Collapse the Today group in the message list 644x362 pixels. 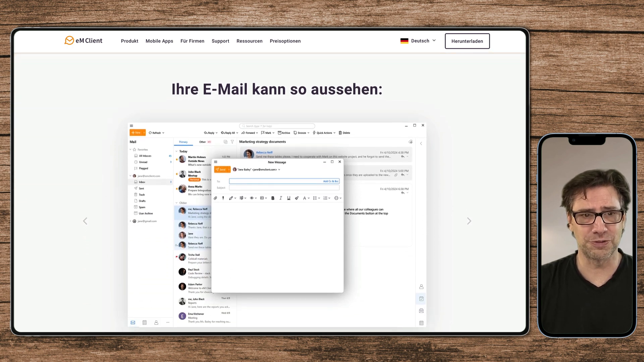tap(176, 151)
